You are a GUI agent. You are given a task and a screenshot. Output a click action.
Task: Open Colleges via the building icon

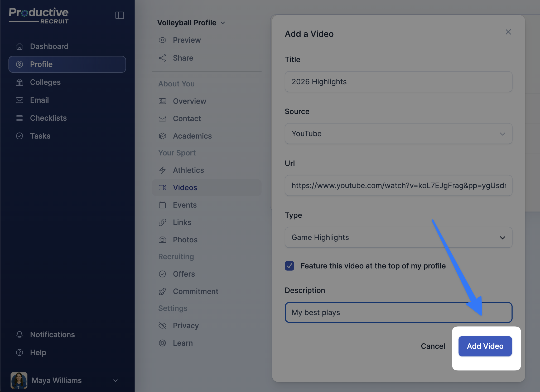pyautogui.click(x=20, y=82)
